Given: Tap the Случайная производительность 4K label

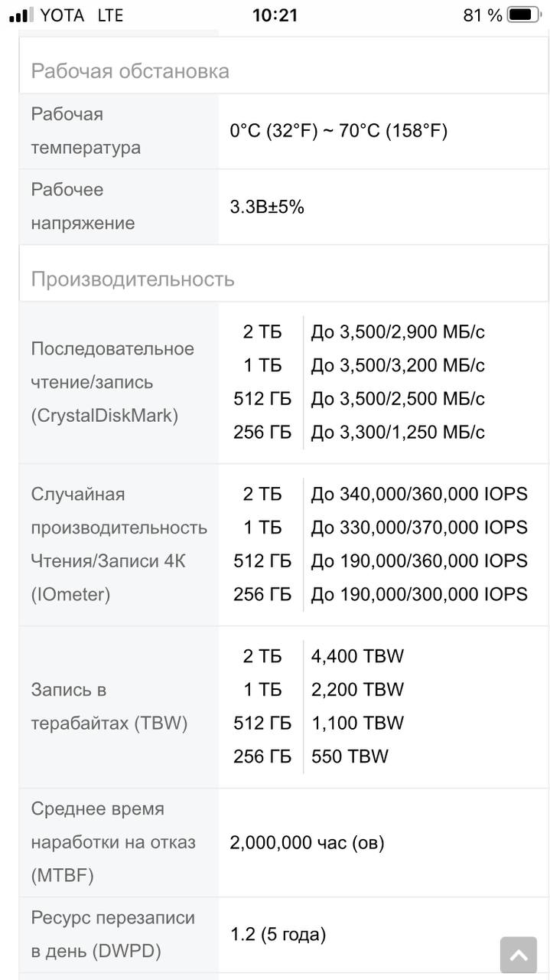Looking at the screenshot, I should [x=119, y=544].
